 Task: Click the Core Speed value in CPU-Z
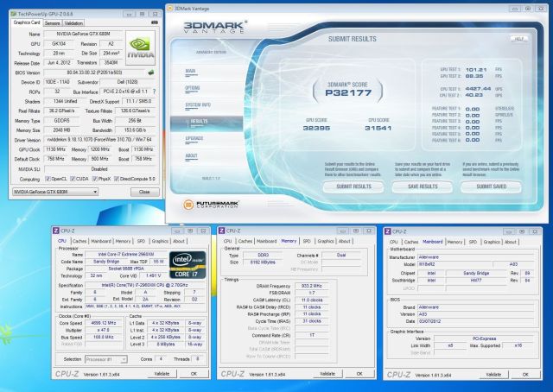click(104, 323)
